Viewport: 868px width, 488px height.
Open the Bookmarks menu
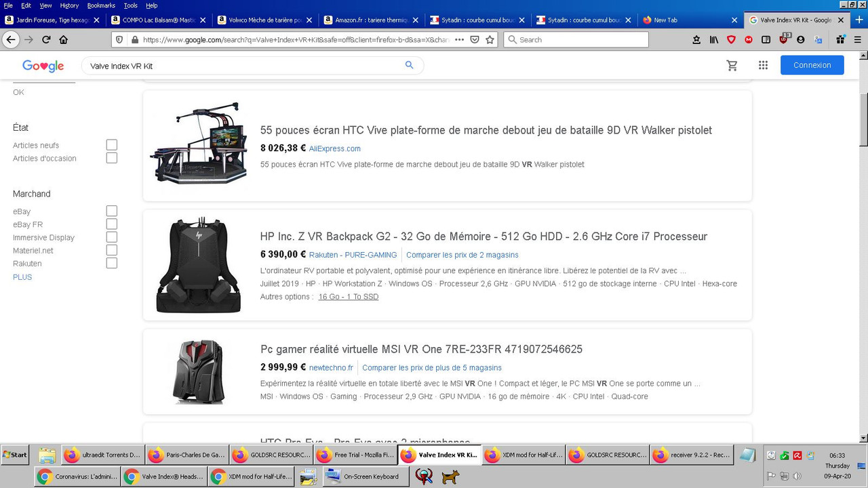pos(101,5)
